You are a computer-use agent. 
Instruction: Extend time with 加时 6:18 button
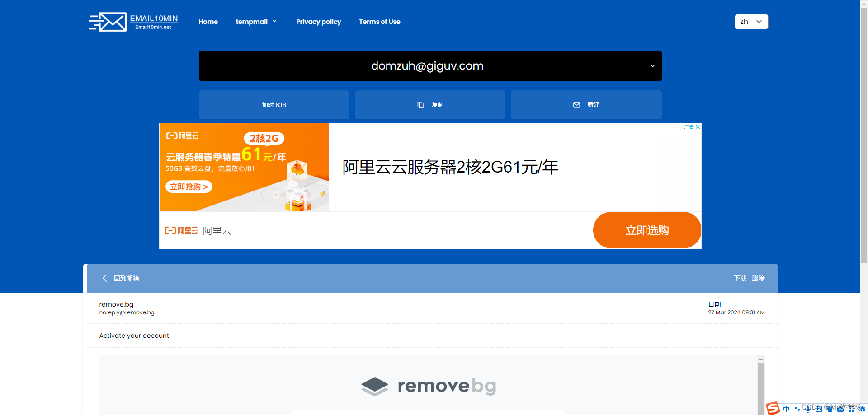click(x=274, y=105)
